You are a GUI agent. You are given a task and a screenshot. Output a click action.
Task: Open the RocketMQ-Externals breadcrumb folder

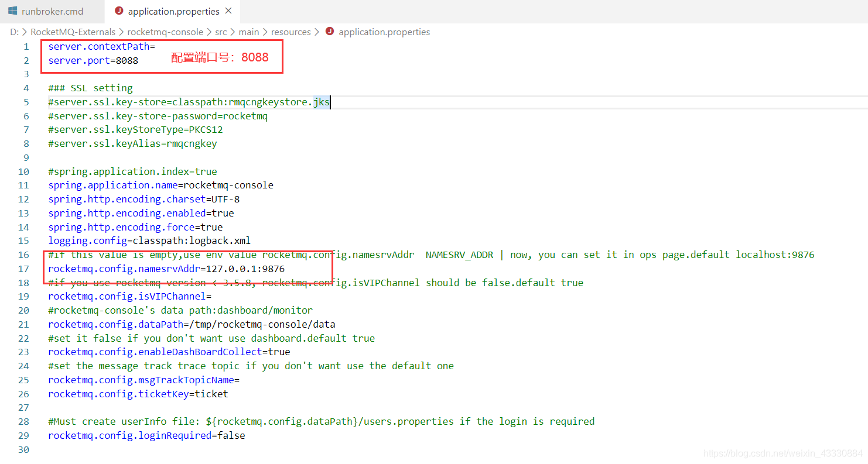pos(73,32)
